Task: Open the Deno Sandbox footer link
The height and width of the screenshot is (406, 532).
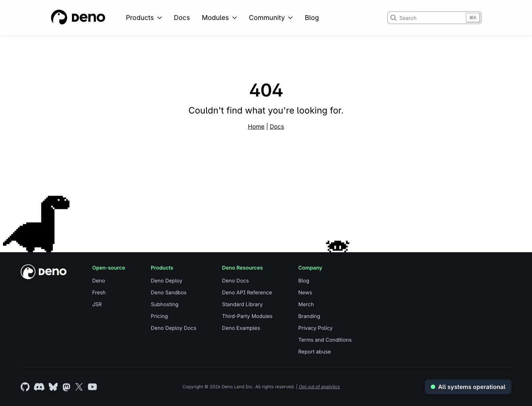Action: coord(169,292)
